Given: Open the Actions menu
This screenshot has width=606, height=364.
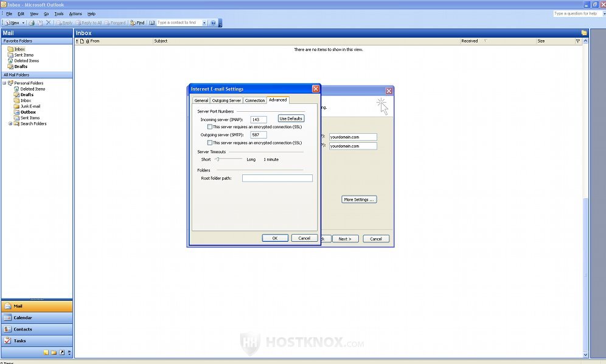Looking at the screenshot, I should (x=75, y=13).
